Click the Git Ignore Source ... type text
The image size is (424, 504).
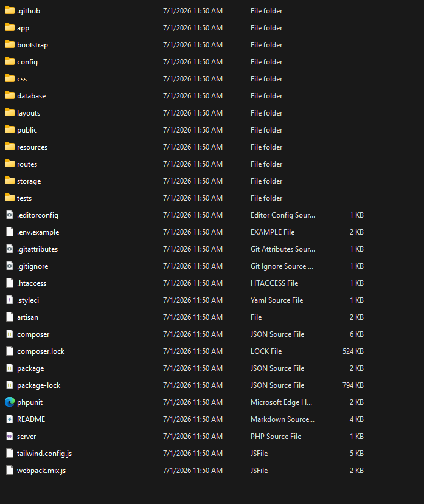282,266
